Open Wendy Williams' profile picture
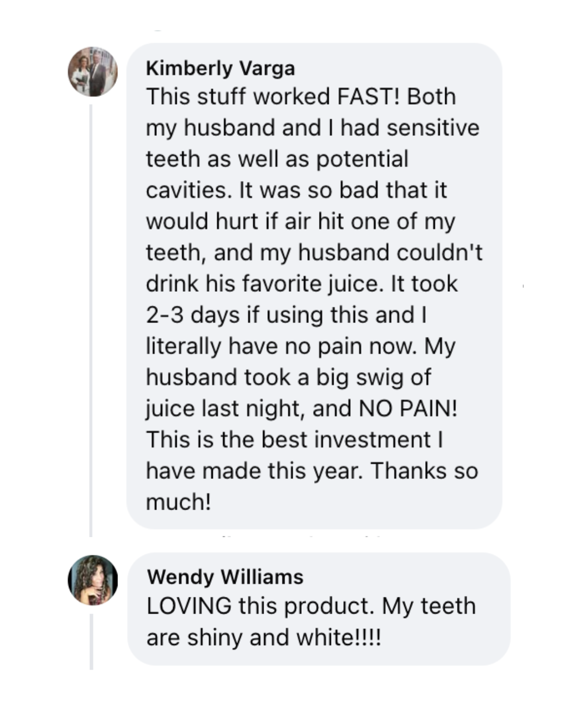The width and height of the screenshot is (582, 728). coord(93,580)
